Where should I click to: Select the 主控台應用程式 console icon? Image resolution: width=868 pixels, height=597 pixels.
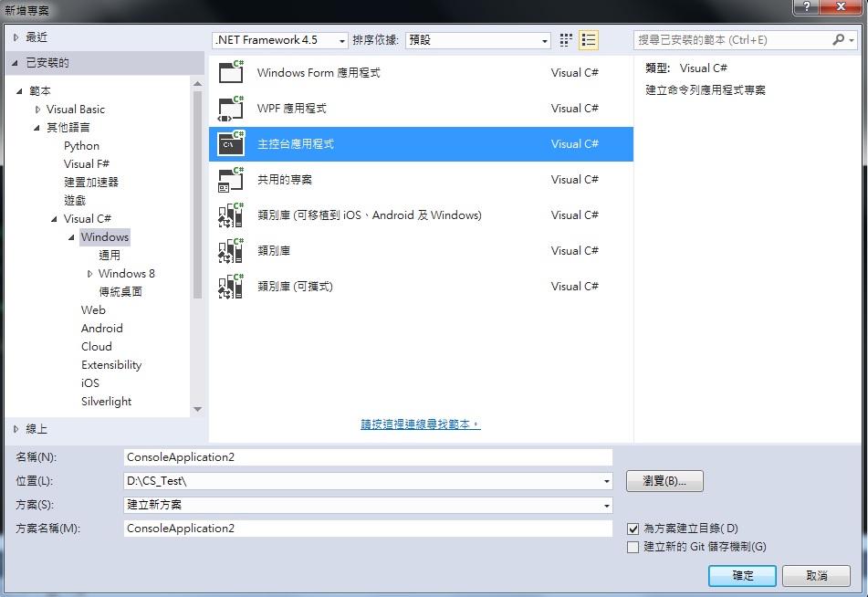(231, 144)
